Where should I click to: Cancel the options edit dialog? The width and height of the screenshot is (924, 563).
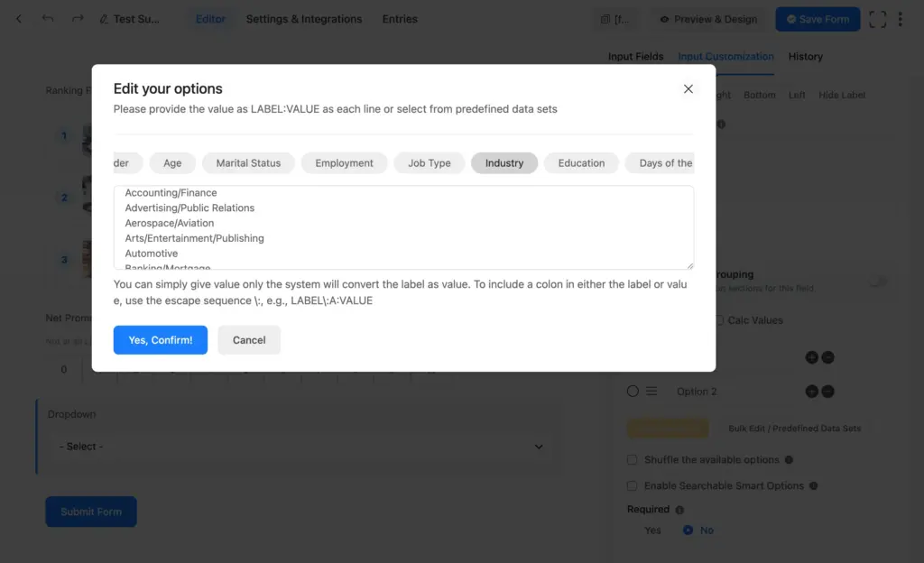click(x=249, y=340)
